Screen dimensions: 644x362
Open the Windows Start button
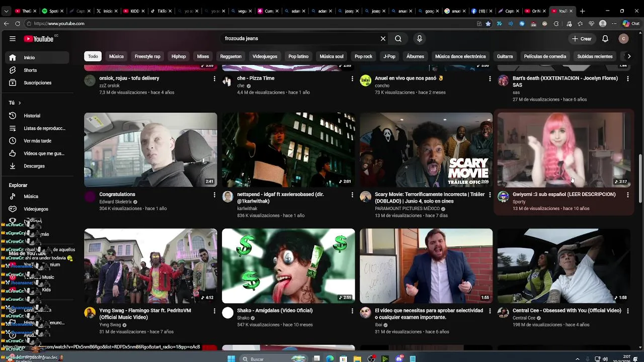231,359
